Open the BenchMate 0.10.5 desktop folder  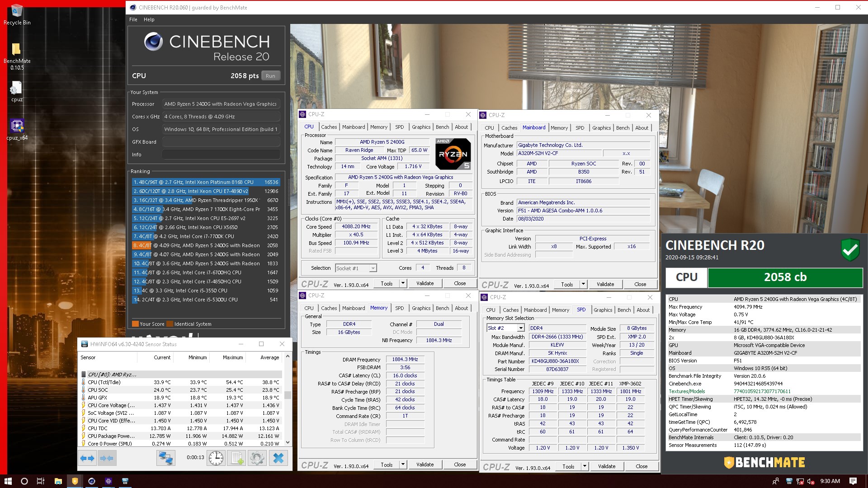click(17, 56)
